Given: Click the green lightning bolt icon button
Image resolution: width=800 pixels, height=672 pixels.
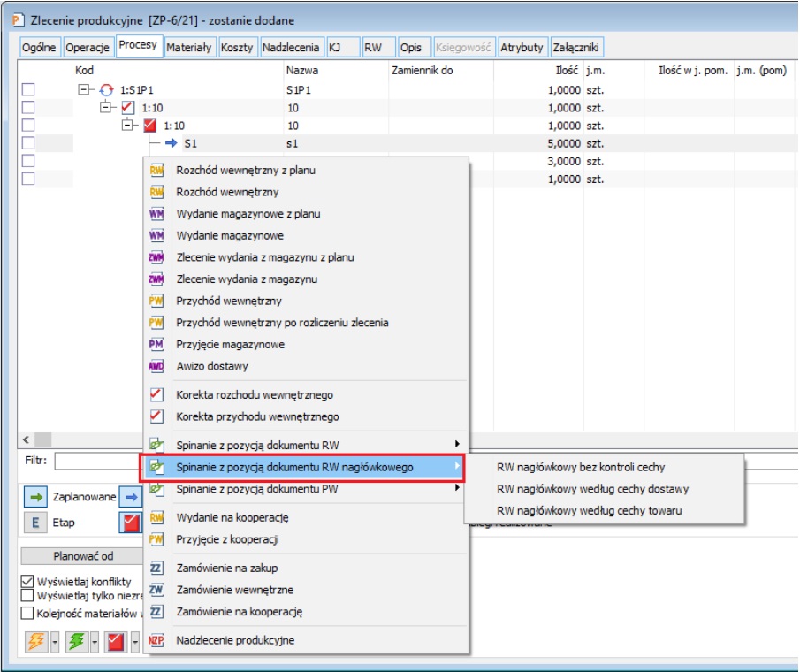Looking at the screenshot, I should [77, 641].
